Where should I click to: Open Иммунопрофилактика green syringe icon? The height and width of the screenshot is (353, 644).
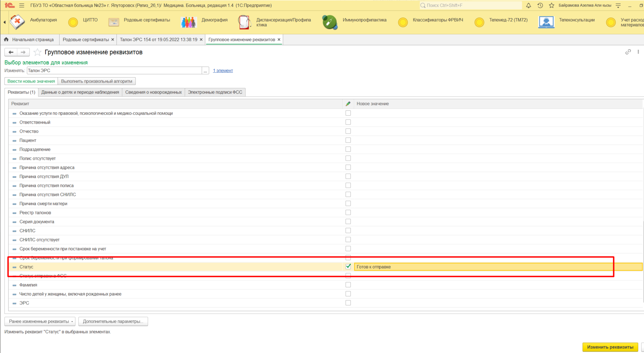[x=330, y=22]
